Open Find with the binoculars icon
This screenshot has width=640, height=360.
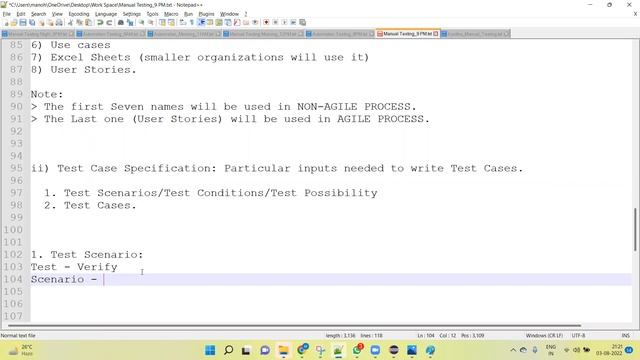click(x=121, y=22)
